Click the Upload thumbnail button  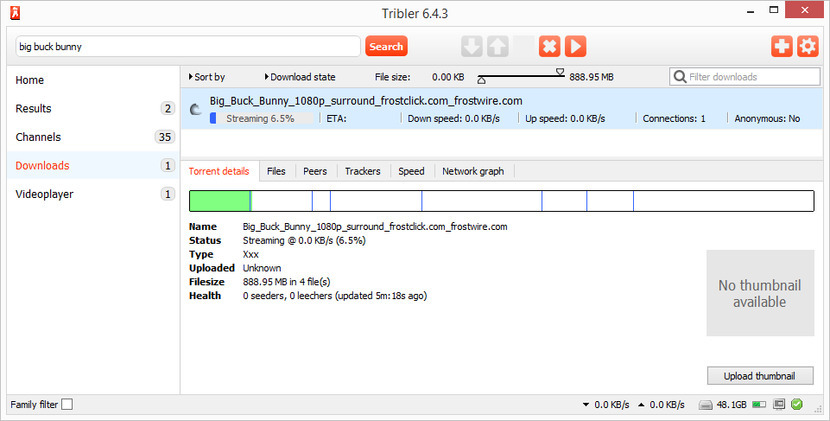760,376
